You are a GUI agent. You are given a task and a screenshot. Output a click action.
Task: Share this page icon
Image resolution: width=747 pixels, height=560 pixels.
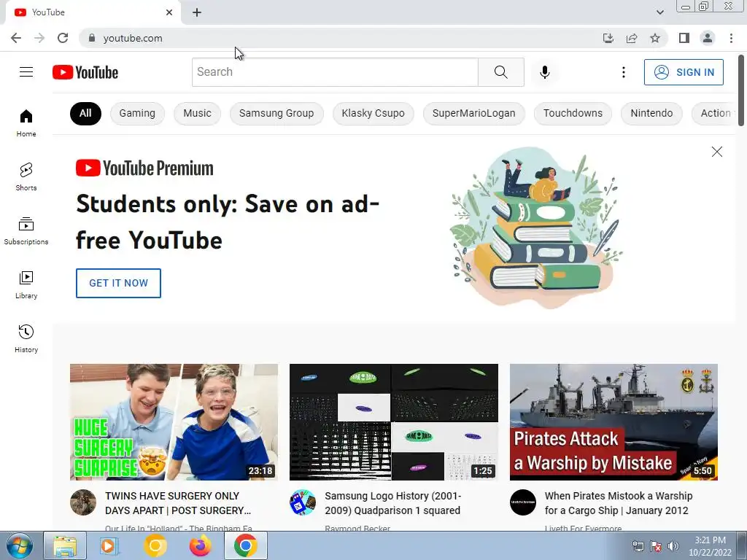point(632,38)
